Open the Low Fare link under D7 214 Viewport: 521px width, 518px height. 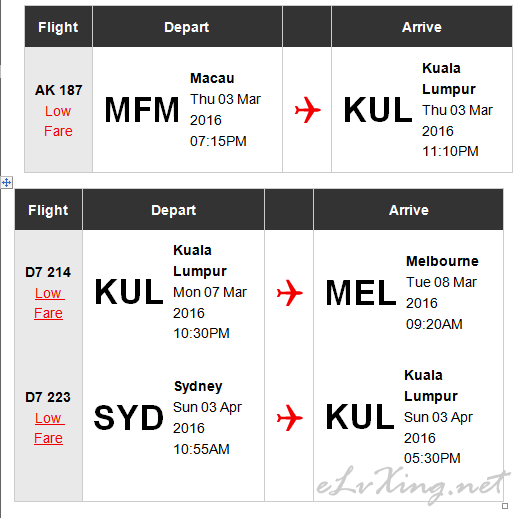49,303
